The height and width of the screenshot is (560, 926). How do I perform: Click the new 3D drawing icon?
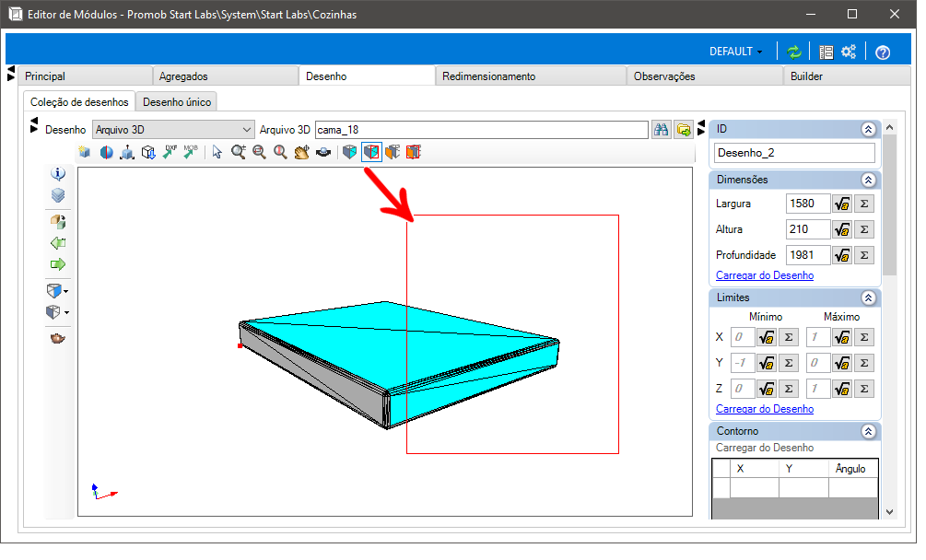pyautogui.click(x=85, y=152)
